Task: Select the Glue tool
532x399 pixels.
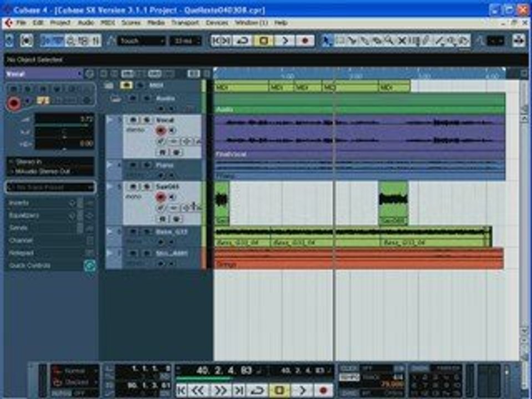Action: (x=364, y=41)
